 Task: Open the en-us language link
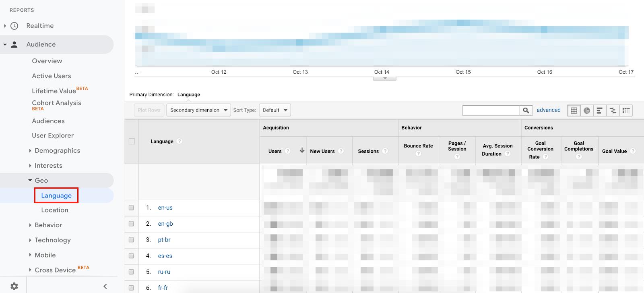pyautogui.click(x=165, y=208)
